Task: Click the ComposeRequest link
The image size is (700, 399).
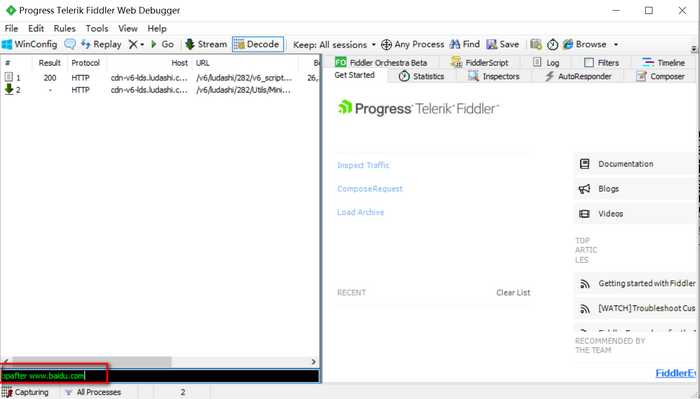Action: (370, 189)
